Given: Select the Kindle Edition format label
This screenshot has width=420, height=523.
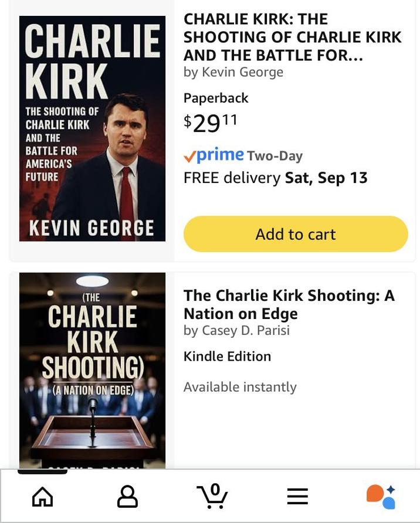Looking at the screenshot, I should coord(228,356).
